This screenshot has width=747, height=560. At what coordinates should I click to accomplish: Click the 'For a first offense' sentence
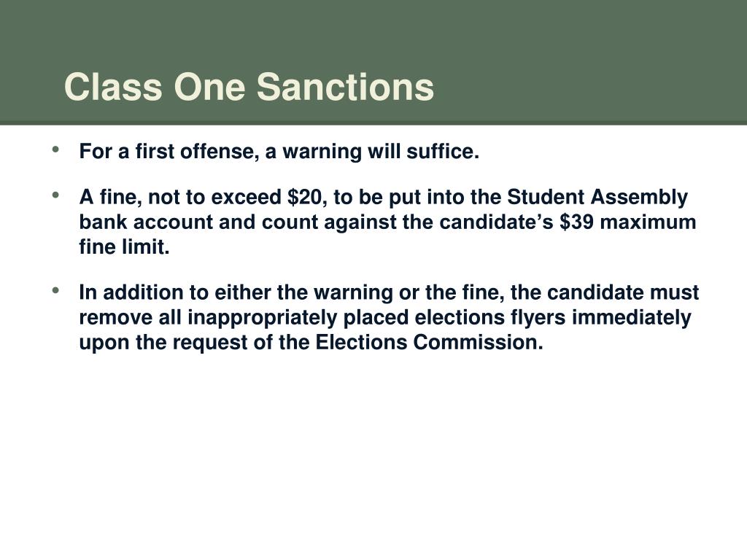279,152
